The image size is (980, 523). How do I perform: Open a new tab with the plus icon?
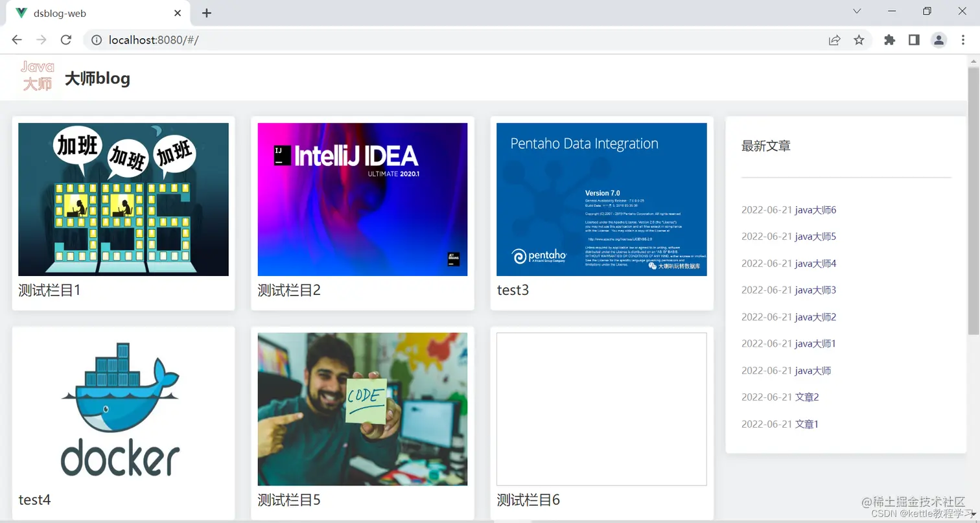tap(207, 13)
